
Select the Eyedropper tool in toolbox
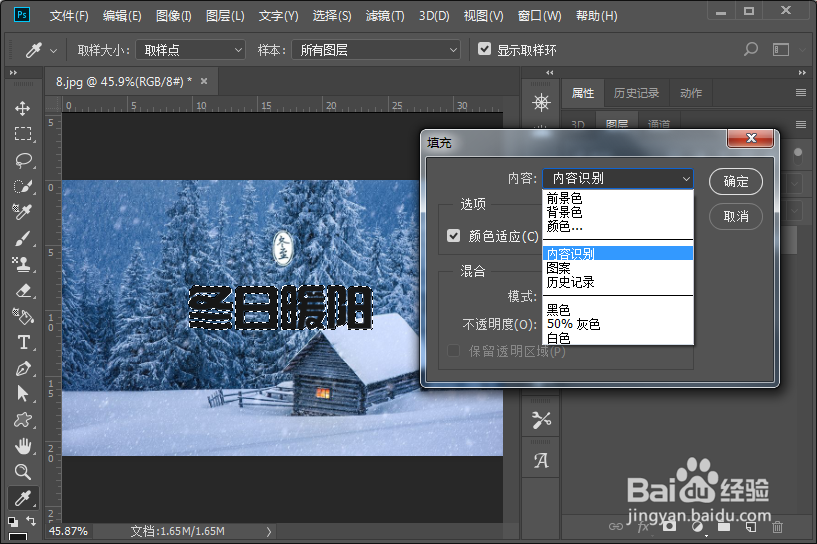22,498
